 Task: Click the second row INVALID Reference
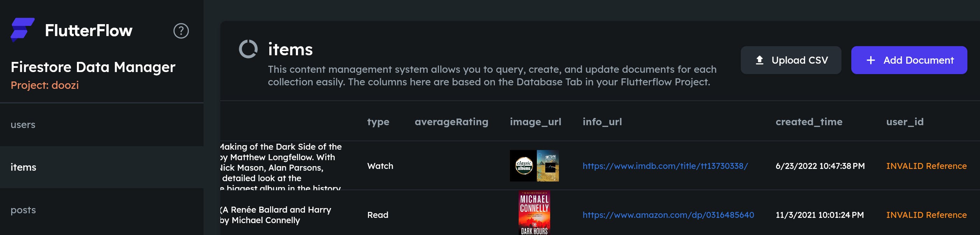(926, 215)
